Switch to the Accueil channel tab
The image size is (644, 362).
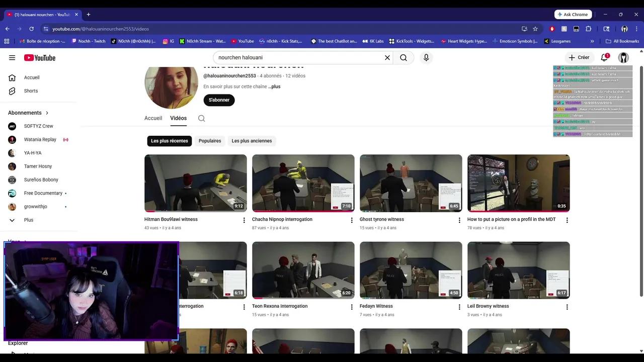point(153,118)
